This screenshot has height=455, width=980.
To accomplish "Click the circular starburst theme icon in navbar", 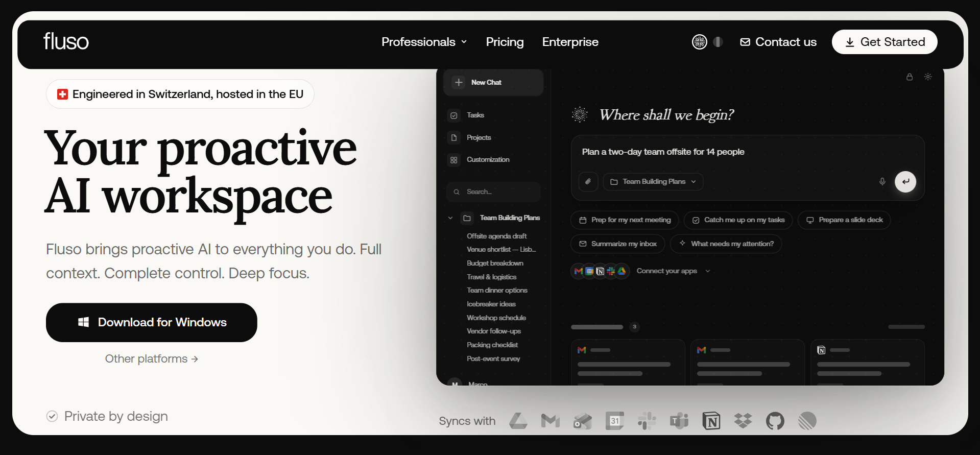I will (699, 42).
